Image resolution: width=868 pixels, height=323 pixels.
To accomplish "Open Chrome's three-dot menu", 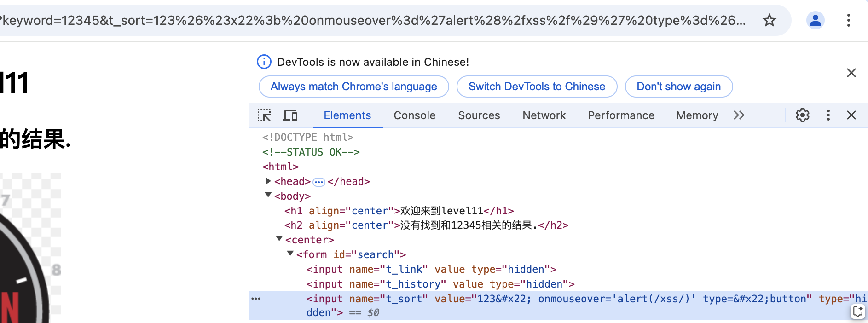I will (x=848, y=20).
